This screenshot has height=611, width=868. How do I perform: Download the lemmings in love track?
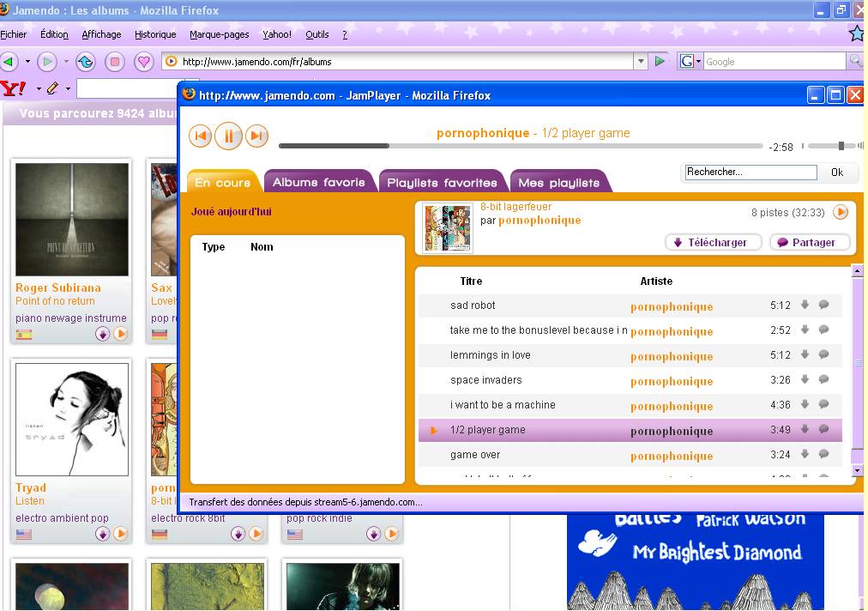pos(805,354)
